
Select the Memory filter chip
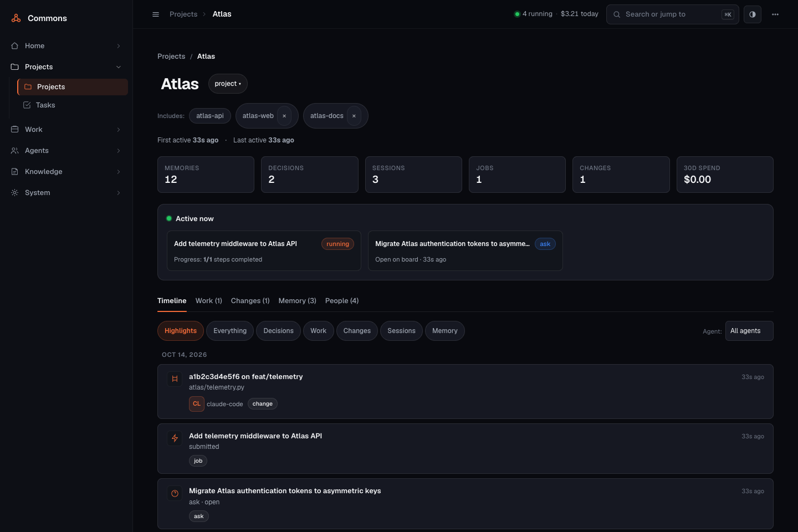coord(445,331)
